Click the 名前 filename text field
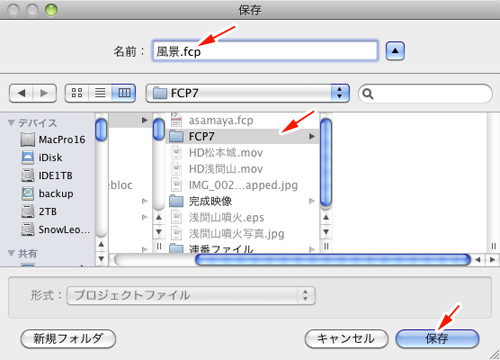Screen dimensions: 500x360 coord(265,51)
